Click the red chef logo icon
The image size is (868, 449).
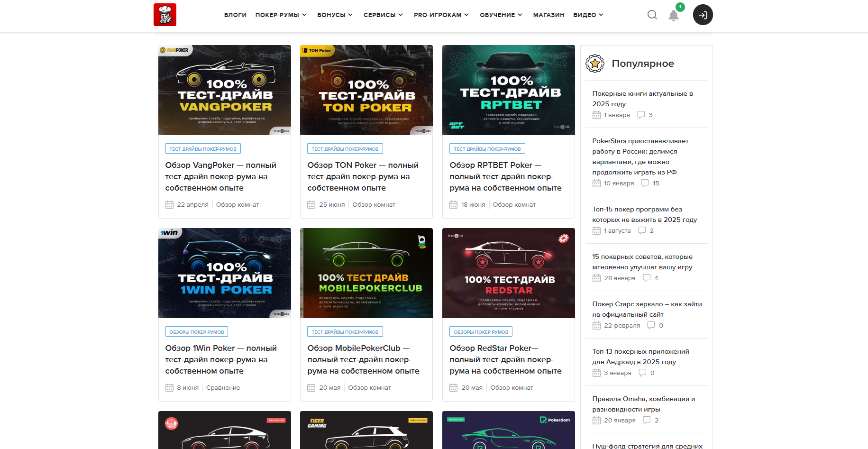click(164, 15)
